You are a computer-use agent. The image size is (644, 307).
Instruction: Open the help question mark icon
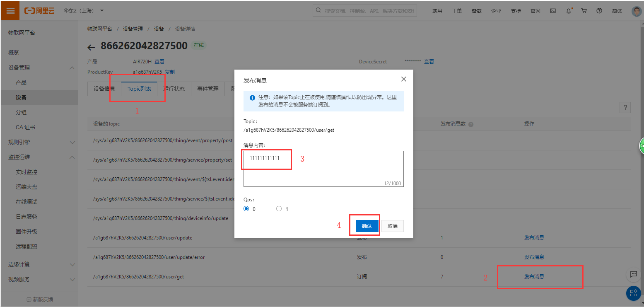(x=599, y=11)
